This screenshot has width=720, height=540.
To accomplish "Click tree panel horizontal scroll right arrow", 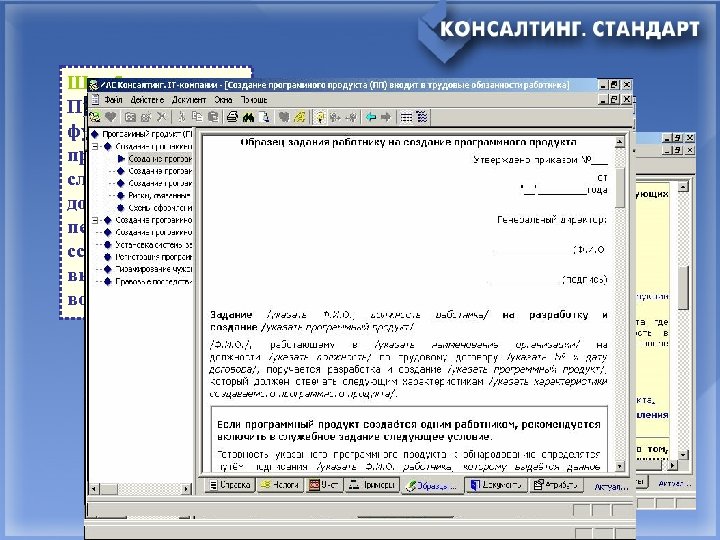I will point(186,489).
